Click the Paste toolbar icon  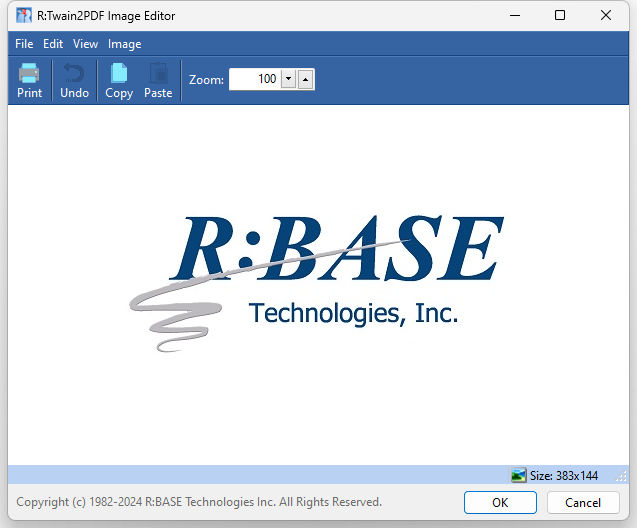click(158, 80)
